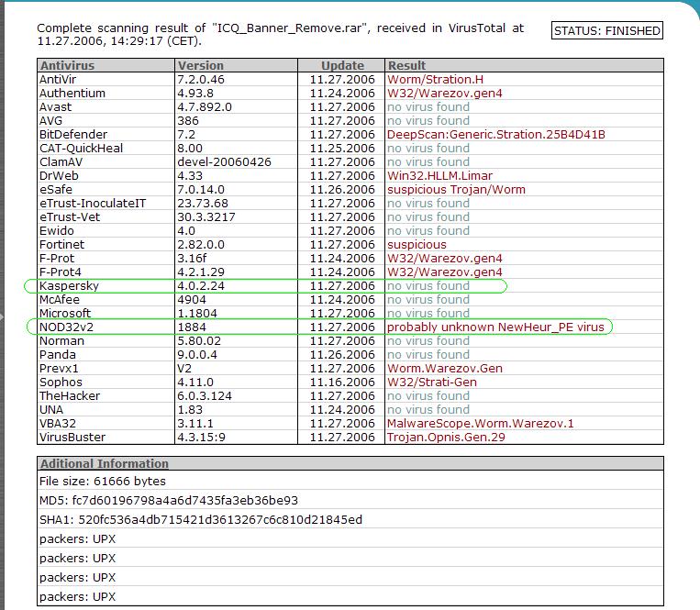Click Microsoft version 1.1804
700x610 pixels.
click(x=197, y=313)
